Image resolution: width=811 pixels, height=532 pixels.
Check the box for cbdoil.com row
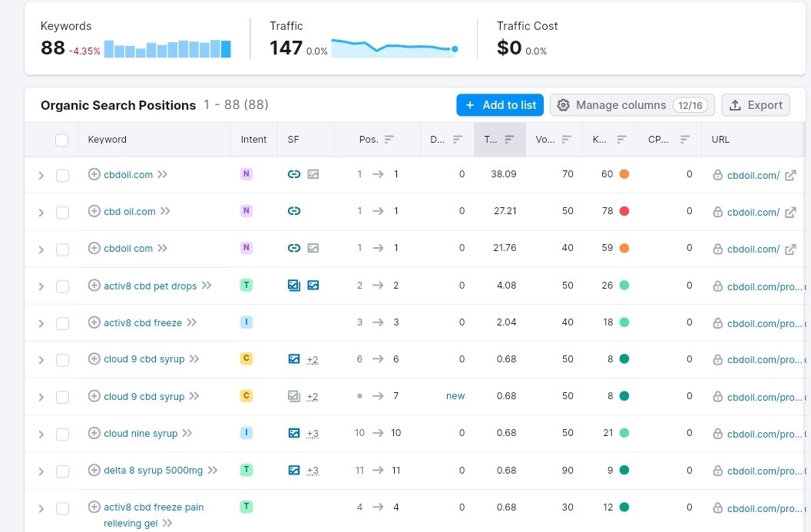62,176
